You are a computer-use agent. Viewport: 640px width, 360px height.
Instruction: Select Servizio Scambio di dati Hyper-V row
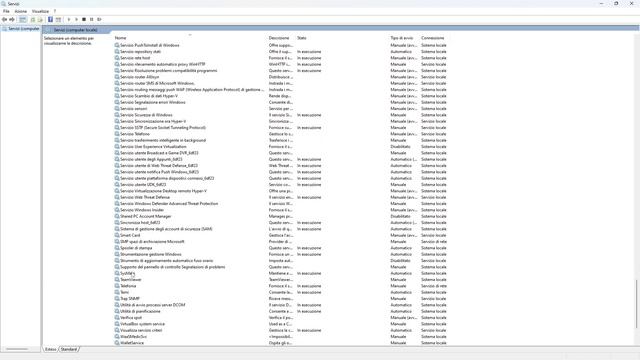coord(281,96)
